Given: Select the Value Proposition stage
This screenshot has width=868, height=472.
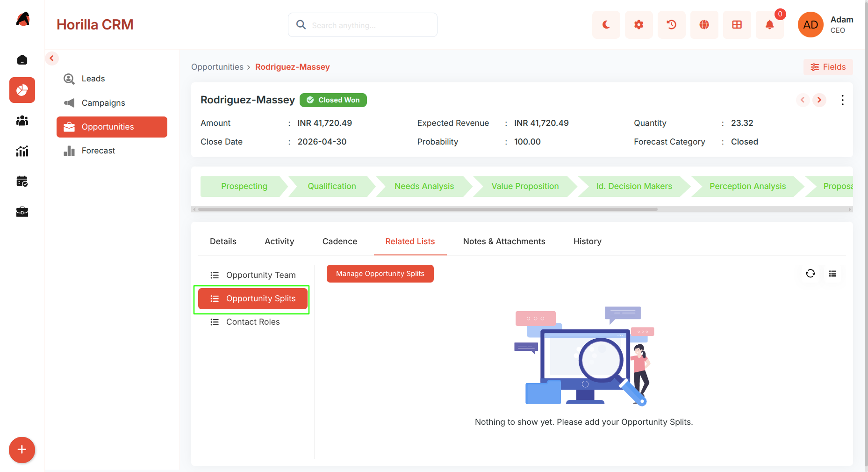Looking at the screenshot, I should click(525, 186).
